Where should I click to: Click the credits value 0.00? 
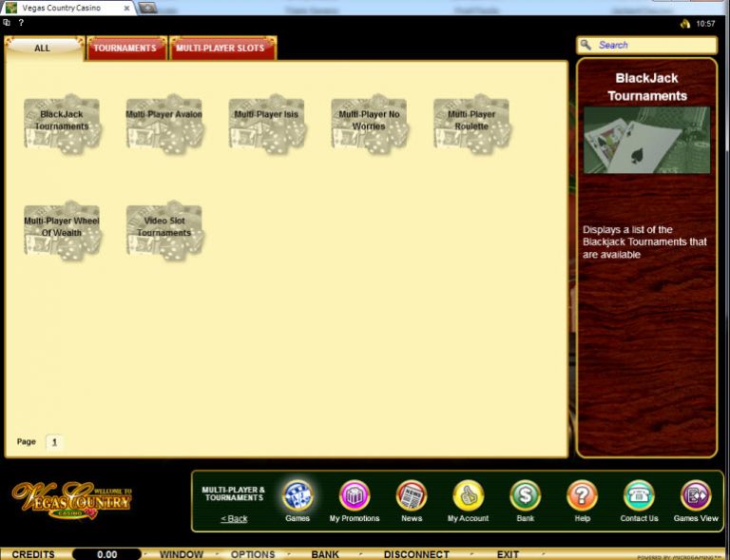107,554
